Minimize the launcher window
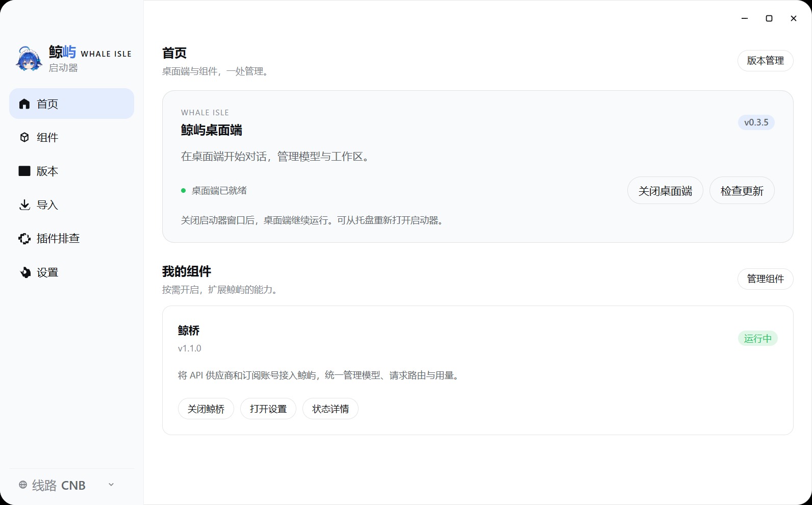 coord(745,18)
